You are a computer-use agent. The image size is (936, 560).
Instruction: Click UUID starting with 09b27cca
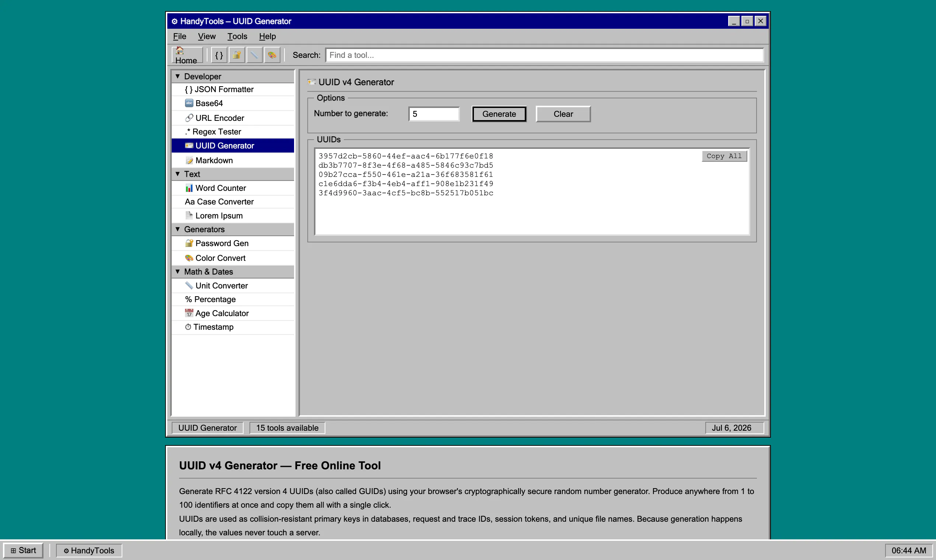406,175
